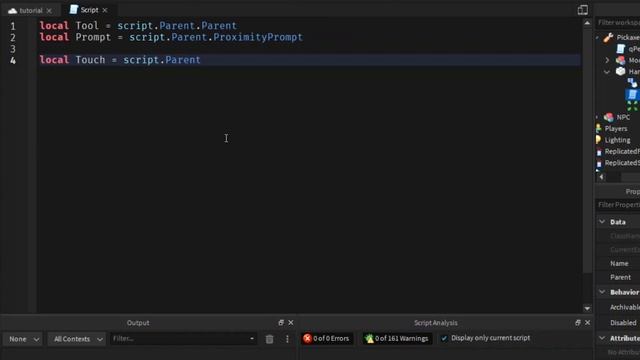Open the Output filter dropdown arrow
640x360 pixels.
(252, 338)
